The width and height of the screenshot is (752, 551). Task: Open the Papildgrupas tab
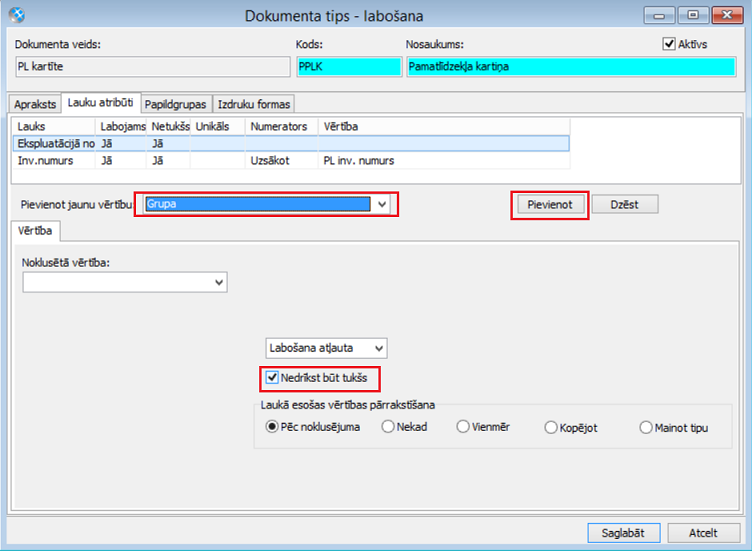click(176, 104)
